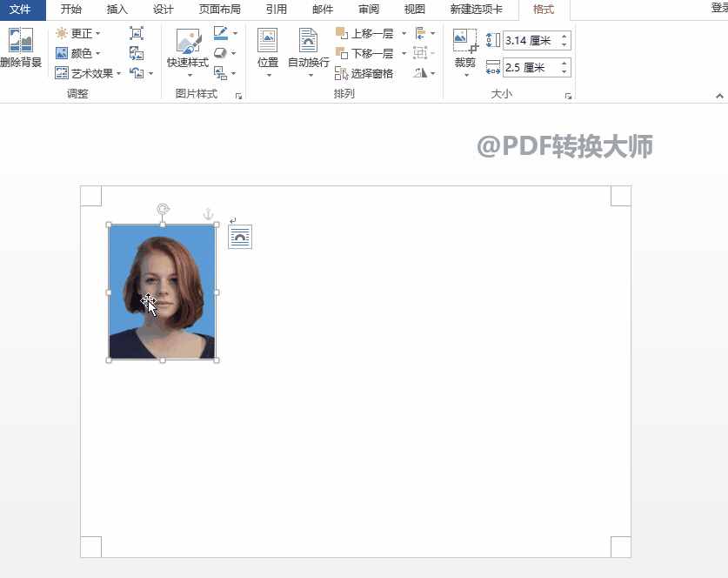Click the height field showing 3.14 厘米

click(531, 41)
